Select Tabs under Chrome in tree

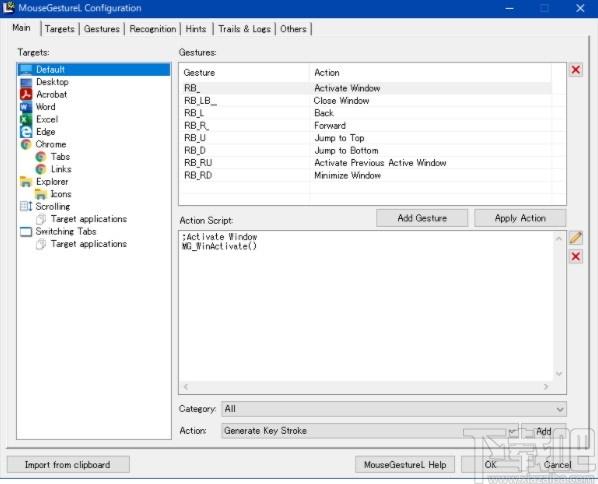[x=60, y=157]
